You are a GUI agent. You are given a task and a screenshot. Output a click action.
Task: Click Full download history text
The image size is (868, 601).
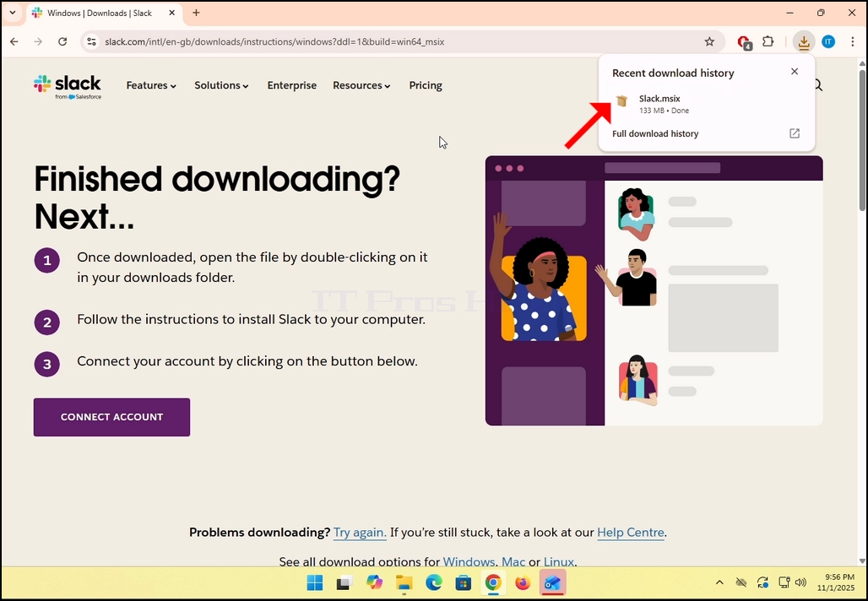(x=655, y=133)
